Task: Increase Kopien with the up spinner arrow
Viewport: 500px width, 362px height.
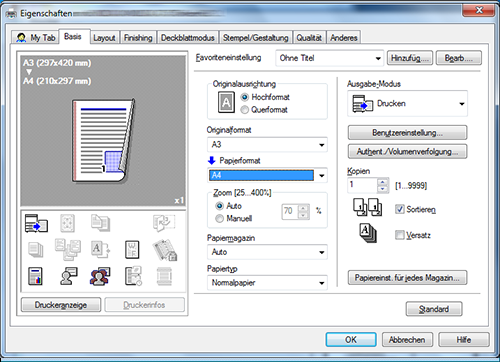Action: click(383, 182)
